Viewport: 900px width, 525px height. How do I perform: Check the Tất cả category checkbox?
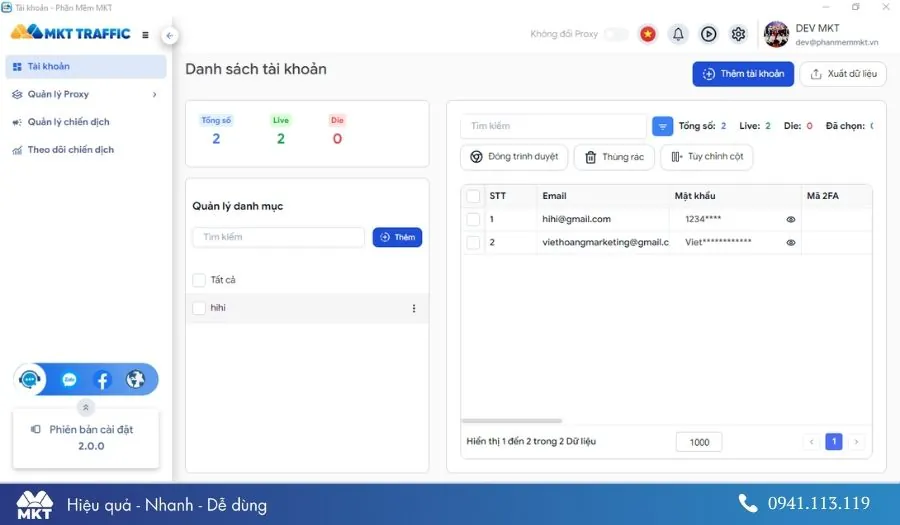[x=199, y=280]
